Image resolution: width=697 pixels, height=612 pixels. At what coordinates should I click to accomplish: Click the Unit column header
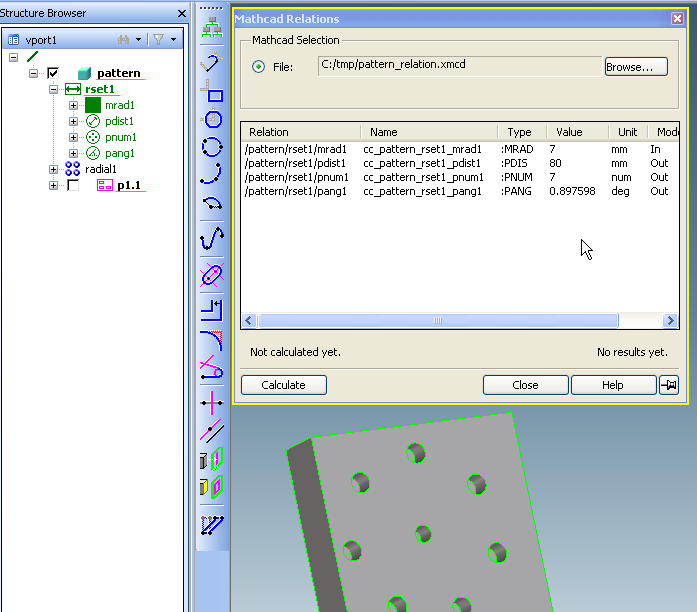(628, 132)
